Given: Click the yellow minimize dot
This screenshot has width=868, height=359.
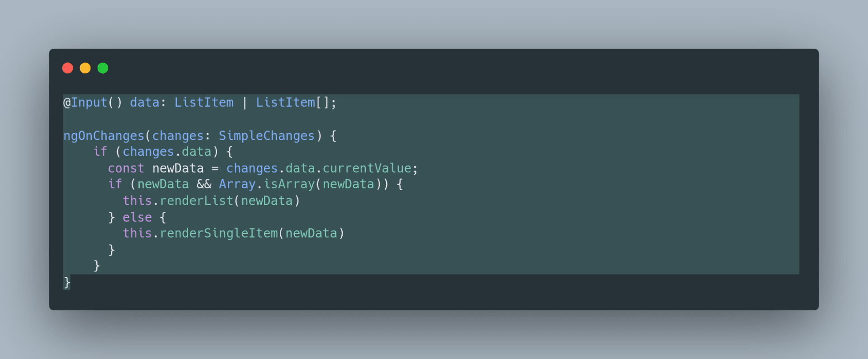Looking at the screenshot, I should (x=85, y=68).
